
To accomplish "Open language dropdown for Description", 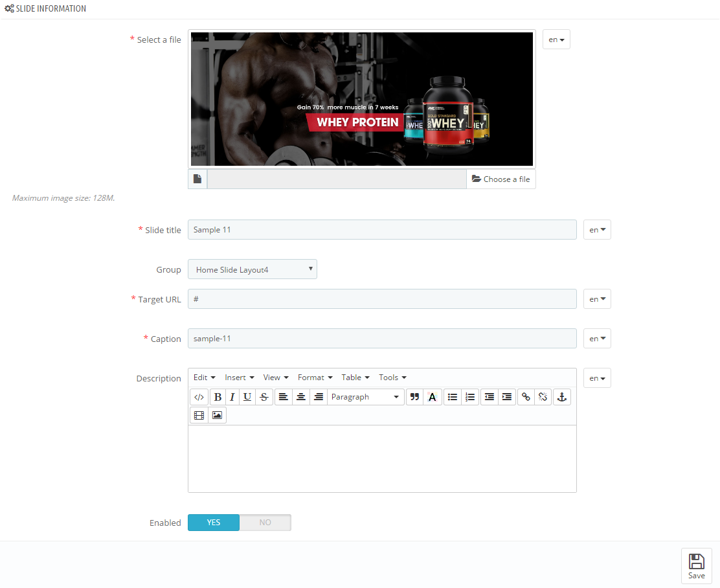I will coord(597,378).
